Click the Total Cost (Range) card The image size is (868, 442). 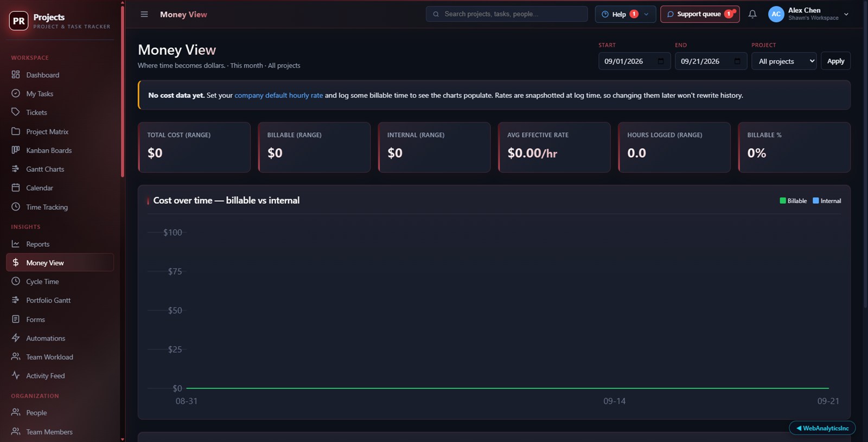click(x=194, y=147)
